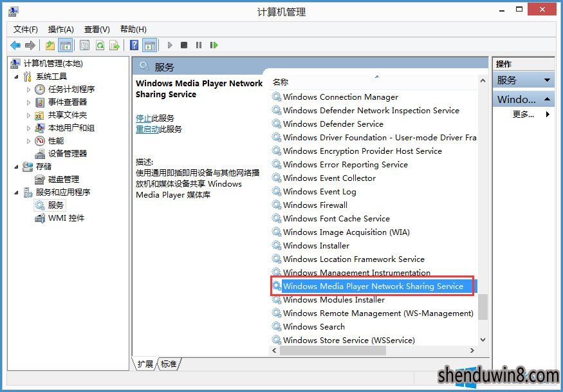Image resolution: width=563 pixels, height=392 pixels.
Task: Select Windows Media Player Network Sharing Service
Action: click(x=373, y=286)
